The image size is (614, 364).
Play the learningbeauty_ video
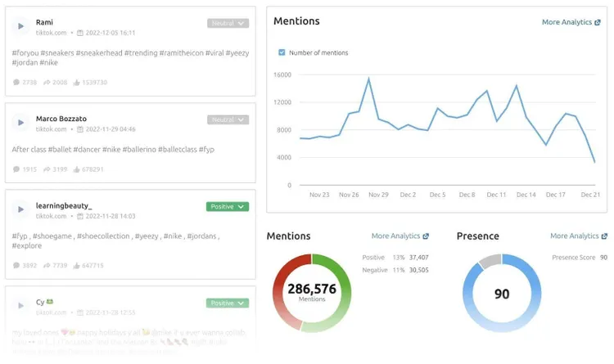tap(20, 209)
